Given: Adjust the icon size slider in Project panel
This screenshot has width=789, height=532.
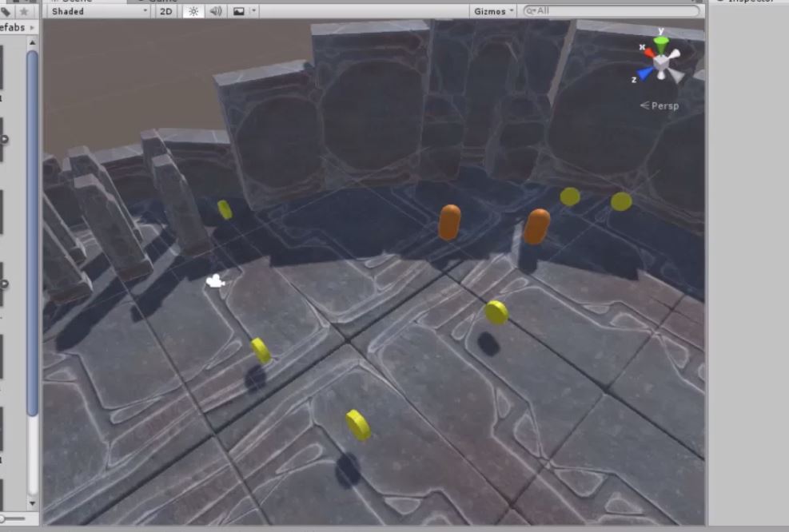Looking at the screenshot, I should tap(13, 518).
